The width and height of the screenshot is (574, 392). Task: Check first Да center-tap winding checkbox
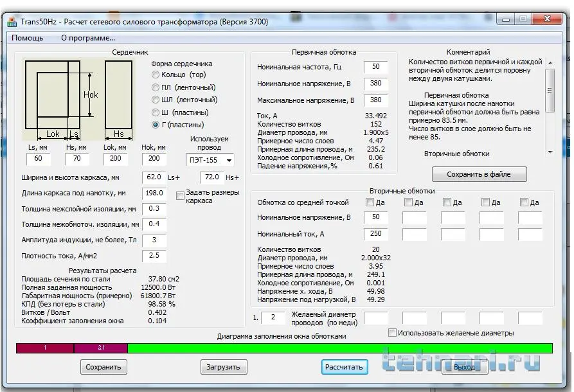370,202
